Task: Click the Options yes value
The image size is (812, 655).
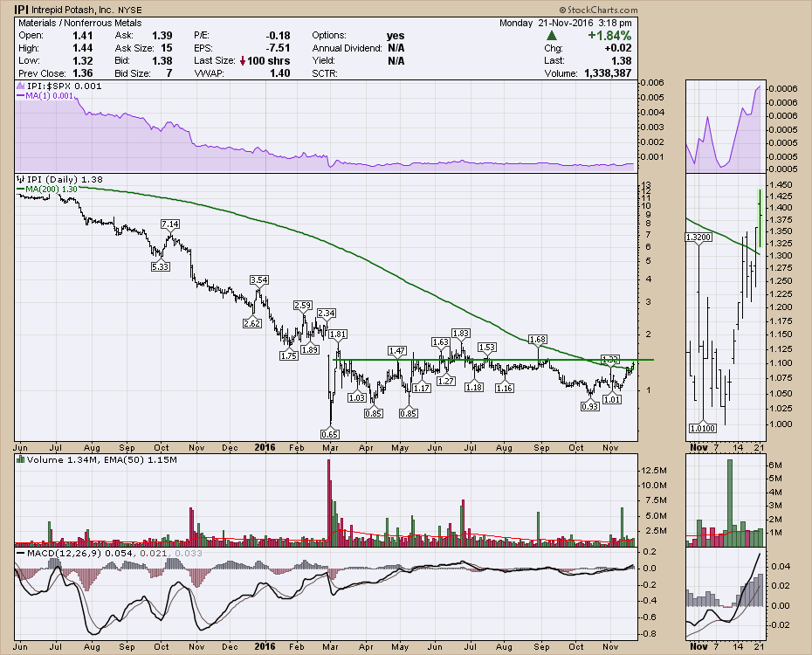Action: pos(396,36)
